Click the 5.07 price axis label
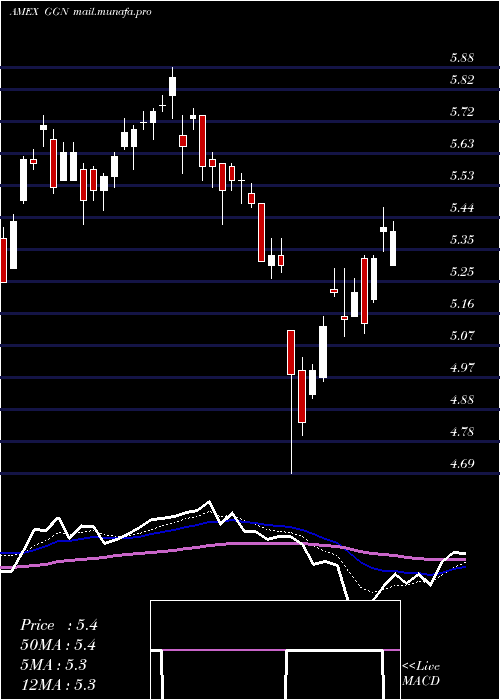 coord(462,335)
